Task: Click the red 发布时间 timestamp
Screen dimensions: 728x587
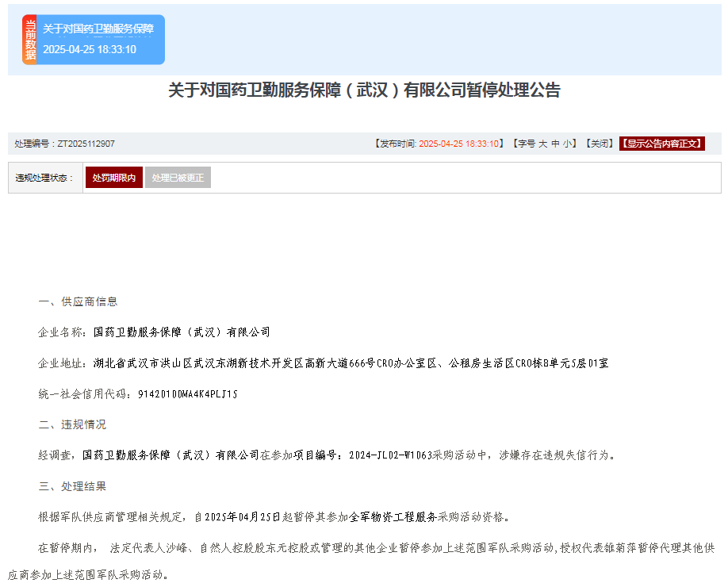Action: point(458,144)
